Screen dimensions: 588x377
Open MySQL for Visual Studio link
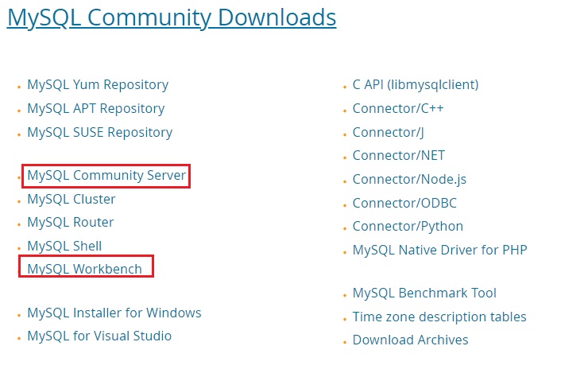click(x=99, y=336)
